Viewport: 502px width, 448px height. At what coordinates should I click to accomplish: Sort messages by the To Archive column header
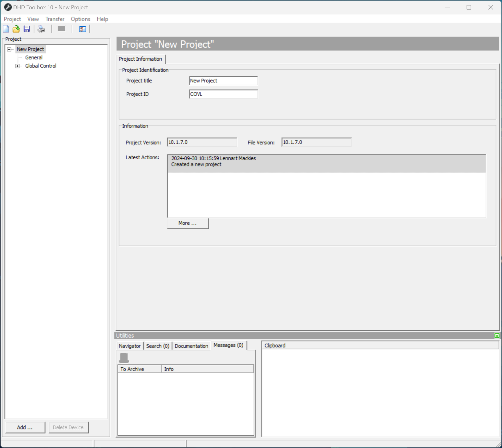(132, 369)
